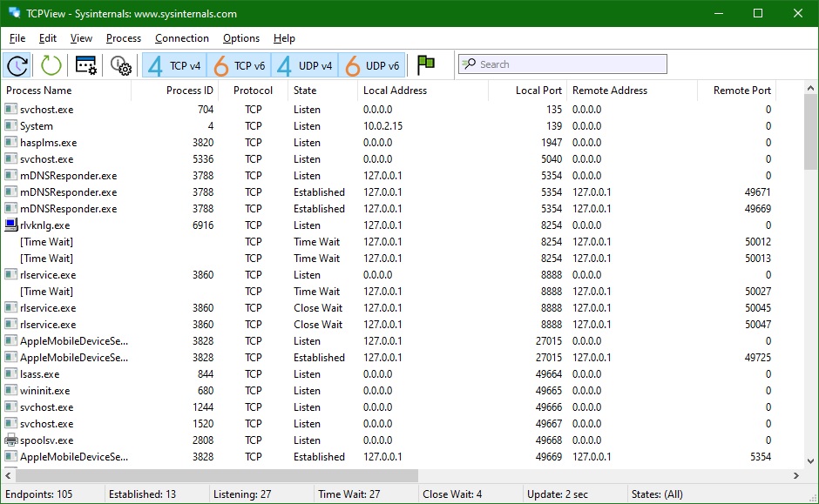Viewport: 819px width, 504px height.
Task: Click the vertical scrollbar down arrow
Action: tap(810, 460)
